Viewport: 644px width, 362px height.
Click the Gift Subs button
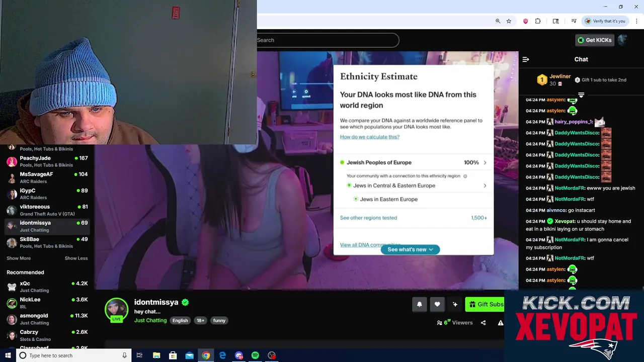(x=485, y=304)
